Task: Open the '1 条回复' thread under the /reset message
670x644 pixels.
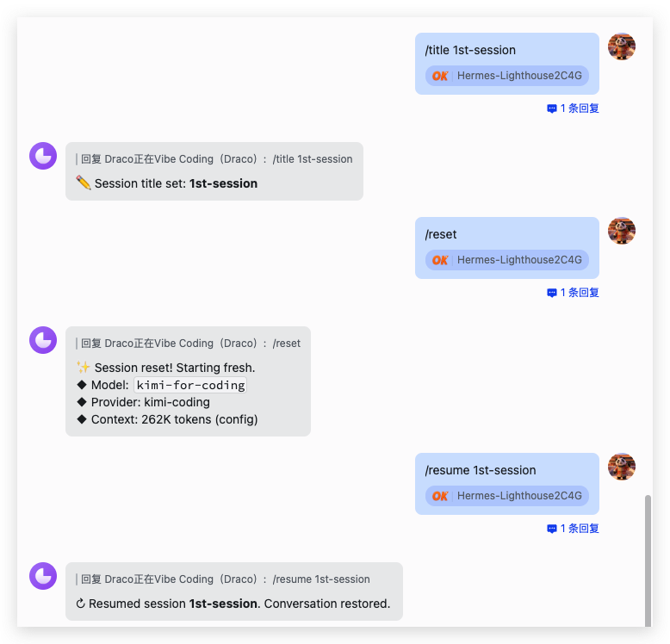Action: pos(574,293)
